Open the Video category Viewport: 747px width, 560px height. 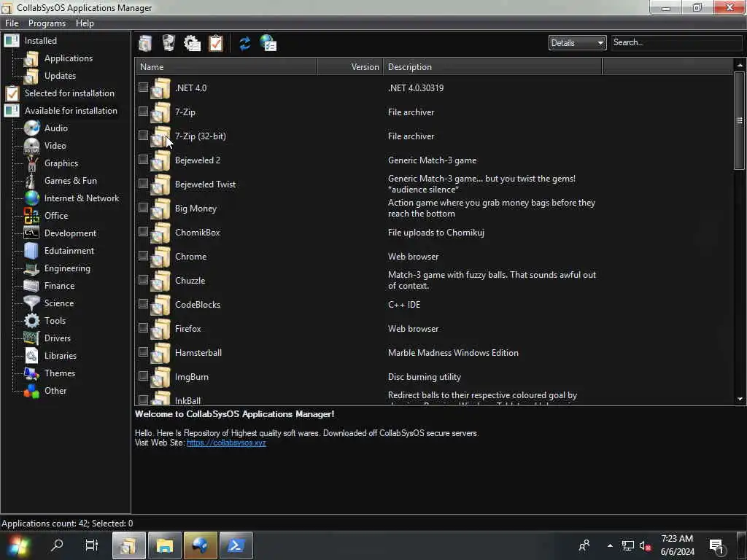click(55, 146)
